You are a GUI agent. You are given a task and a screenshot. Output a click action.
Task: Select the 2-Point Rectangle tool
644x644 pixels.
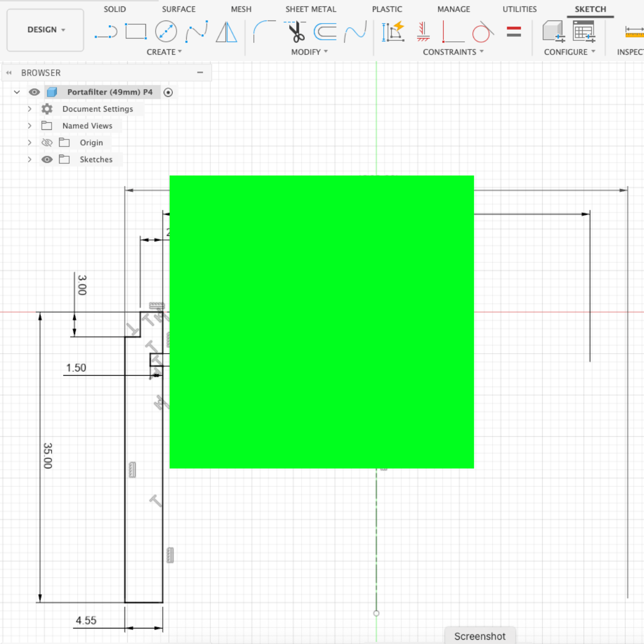[x=136, y=32]
